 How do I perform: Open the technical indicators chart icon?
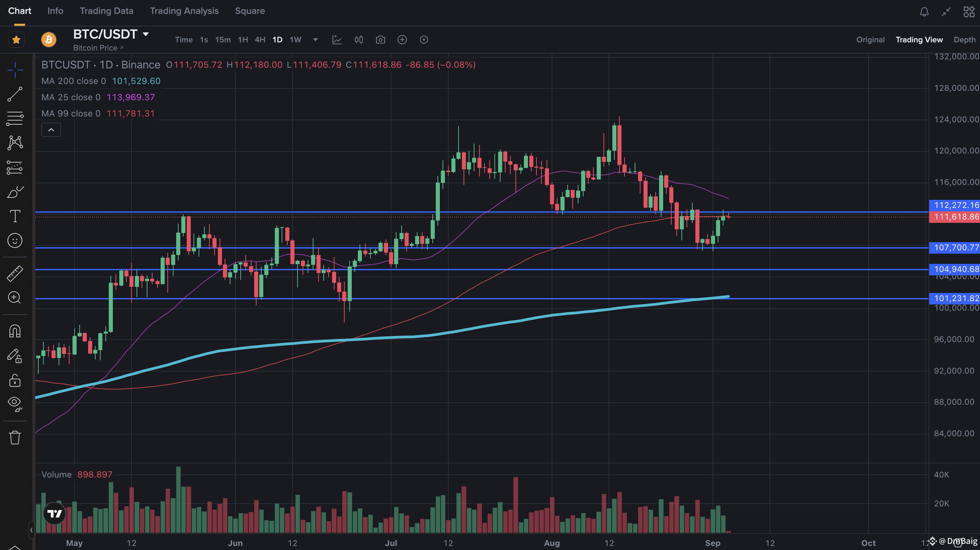[x=337, y=40]
